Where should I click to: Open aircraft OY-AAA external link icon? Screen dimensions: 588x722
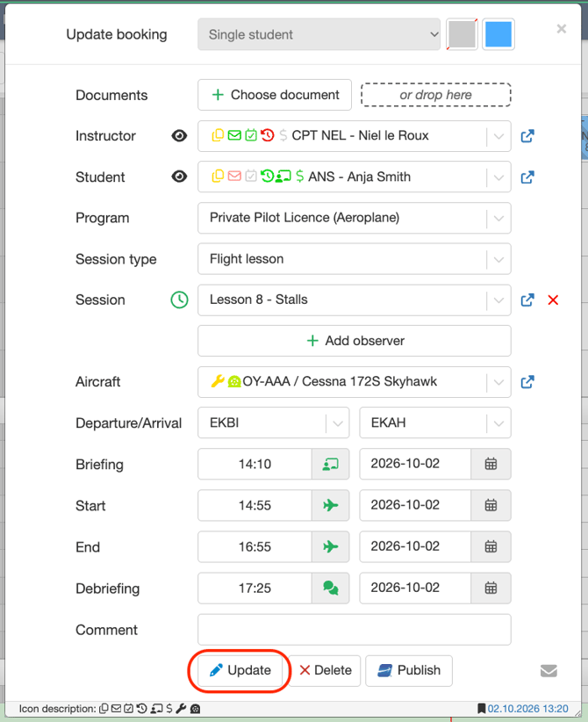(x=527, y=382)
